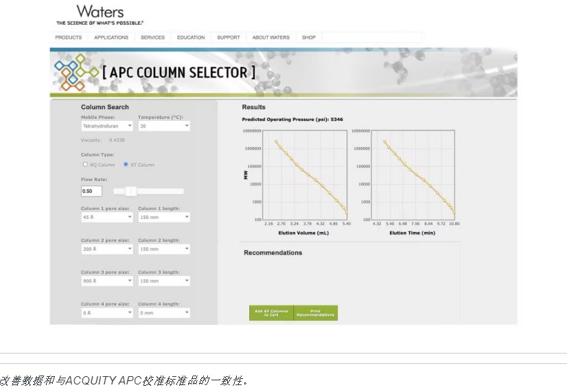The height and width of the screenshot is (392, 567).
Task: Open the Temperature dropdown
Action: point(163,126)
